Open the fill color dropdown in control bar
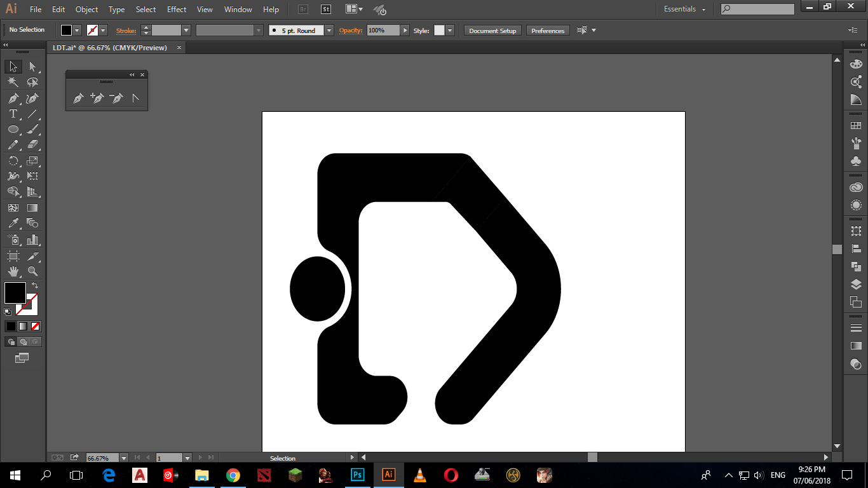The image size is (868, 488). point(78,30)
